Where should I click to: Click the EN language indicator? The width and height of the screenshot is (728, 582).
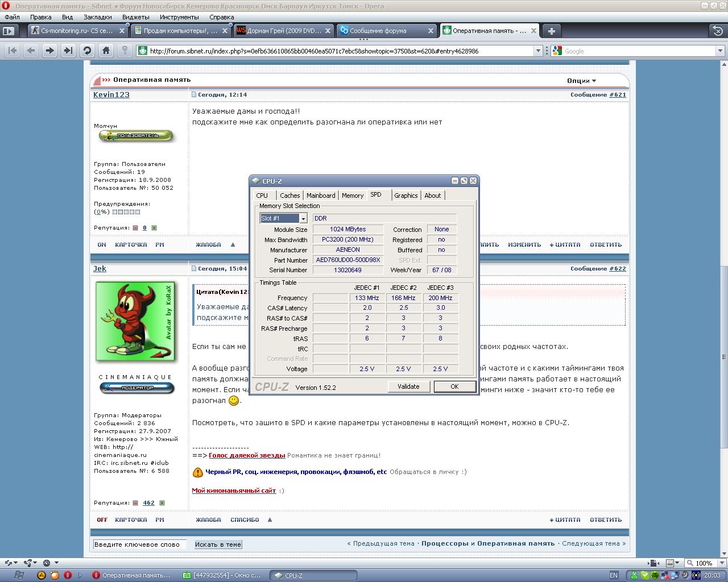click(x=613, y=575)
